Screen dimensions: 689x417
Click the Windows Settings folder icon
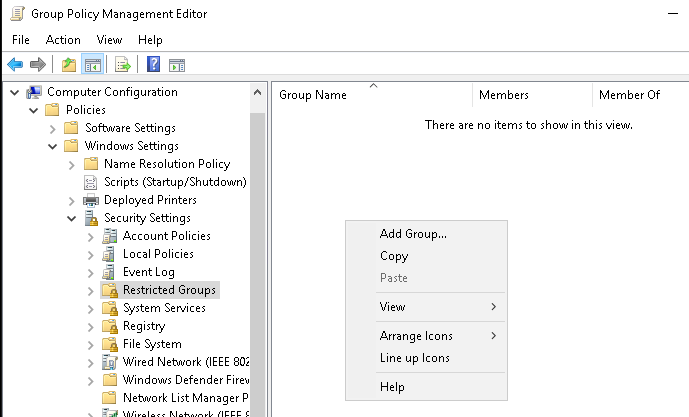coord(71,145)
